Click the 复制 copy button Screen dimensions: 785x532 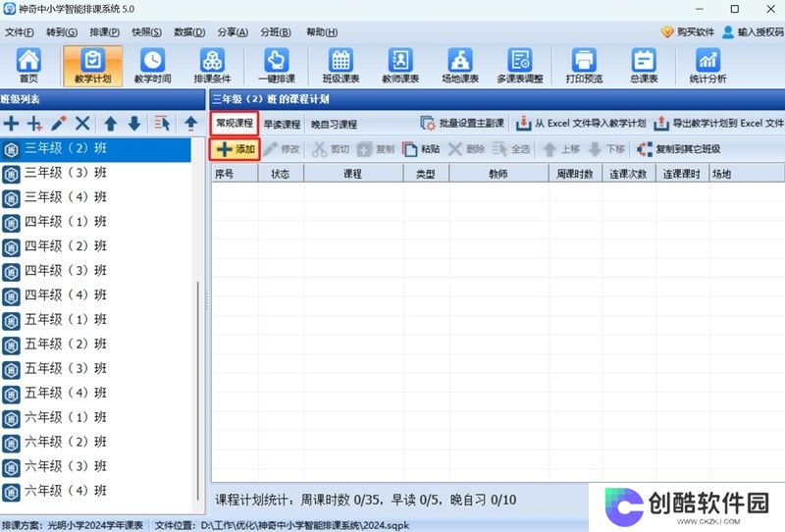[376, 149]
